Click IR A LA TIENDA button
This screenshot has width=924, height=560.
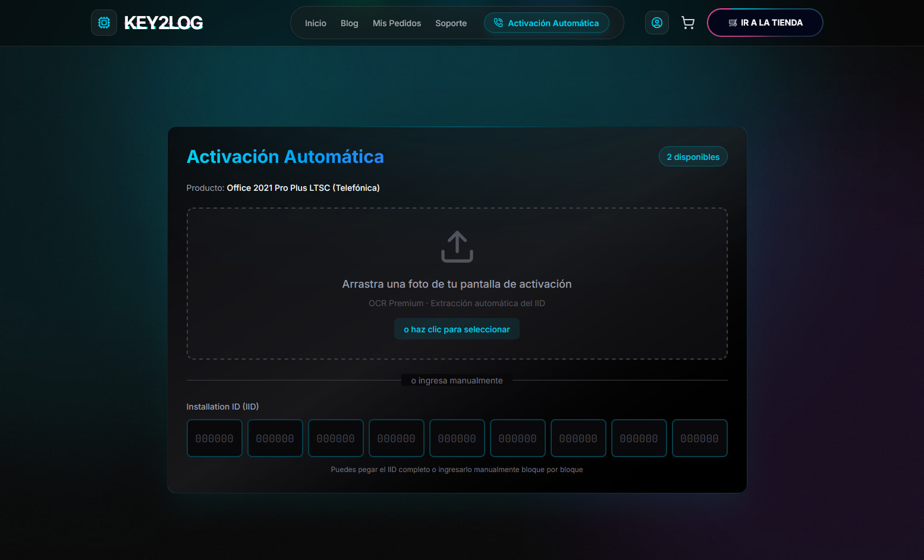pos(765,23)
